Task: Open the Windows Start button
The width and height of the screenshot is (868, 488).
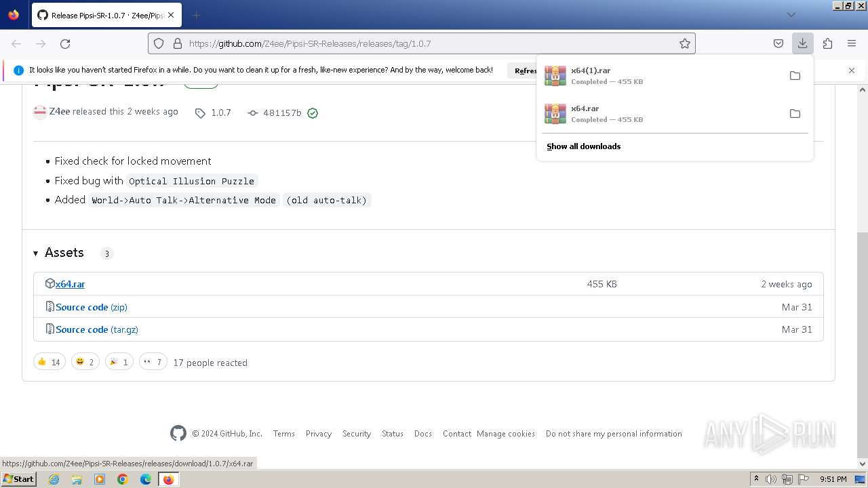Action: pos(19,479)
